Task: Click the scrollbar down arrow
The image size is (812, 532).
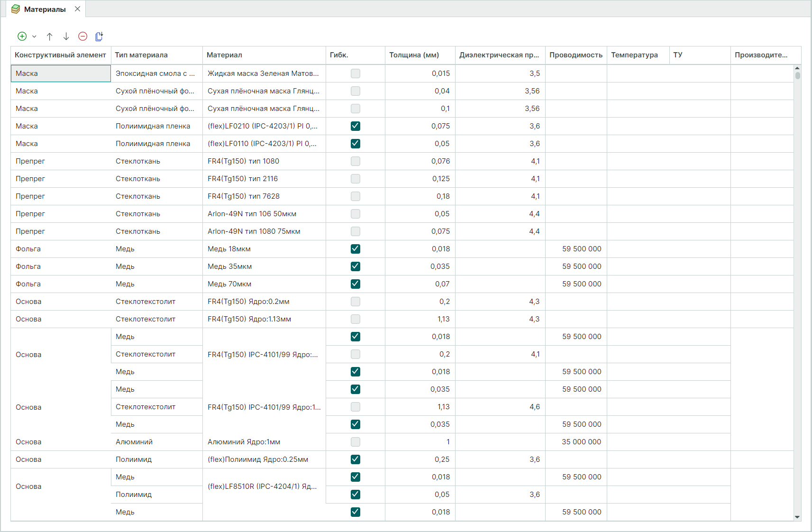Action: click(x=797, y=517)
